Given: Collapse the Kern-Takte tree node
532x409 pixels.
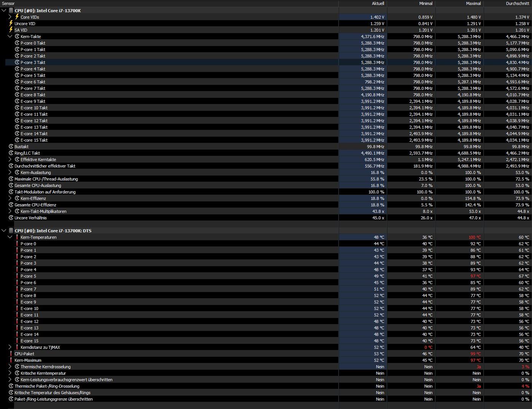Looking at the screenshot, I should pos(10,37).
